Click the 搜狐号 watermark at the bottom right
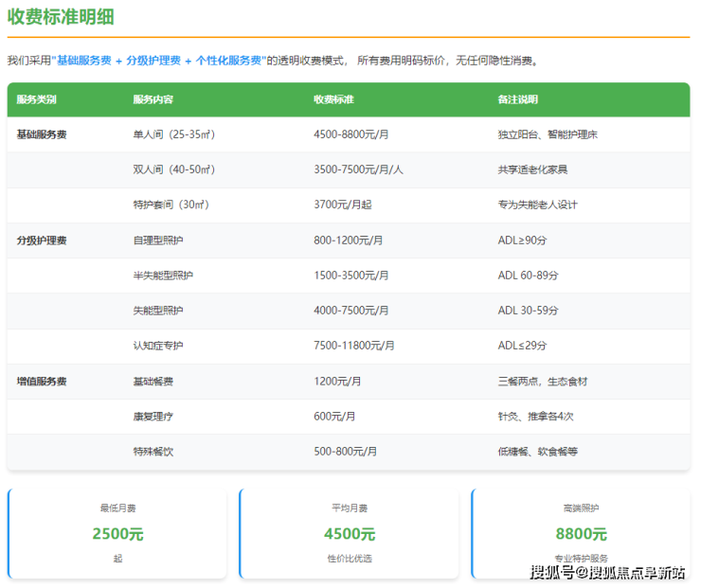The height and width of the screenshot is (588, 701). (606, 572)
